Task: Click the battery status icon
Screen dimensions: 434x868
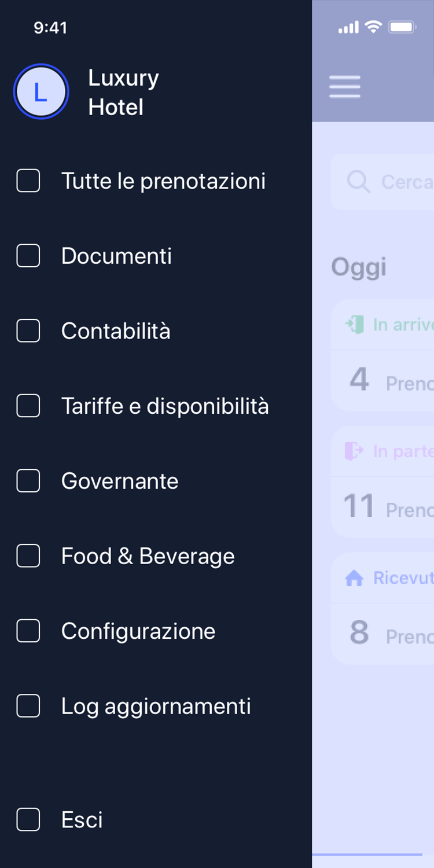Action: click(403, 27)
